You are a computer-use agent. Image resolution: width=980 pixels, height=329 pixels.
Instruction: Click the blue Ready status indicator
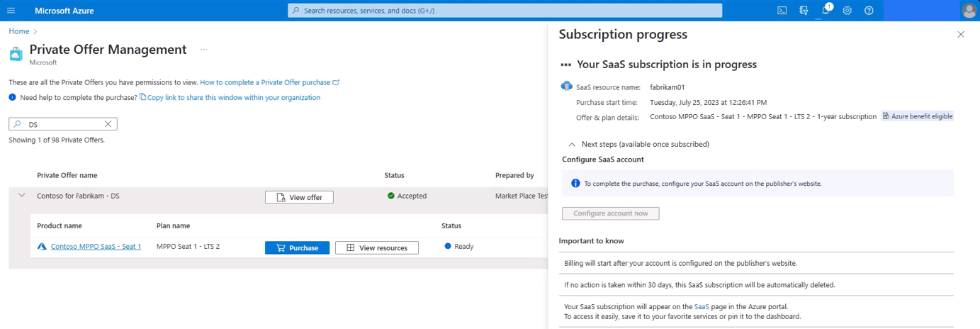click(x=448, y=246)
